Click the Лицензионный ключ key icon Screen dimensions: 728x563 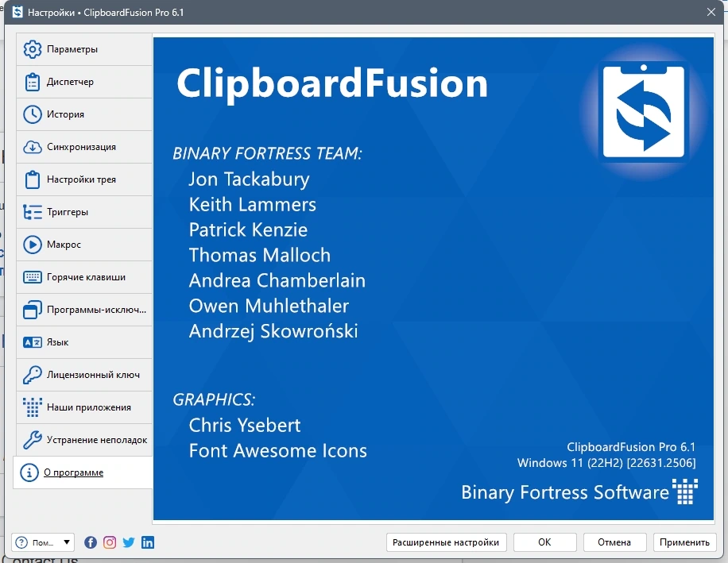[x=32, y=375]
